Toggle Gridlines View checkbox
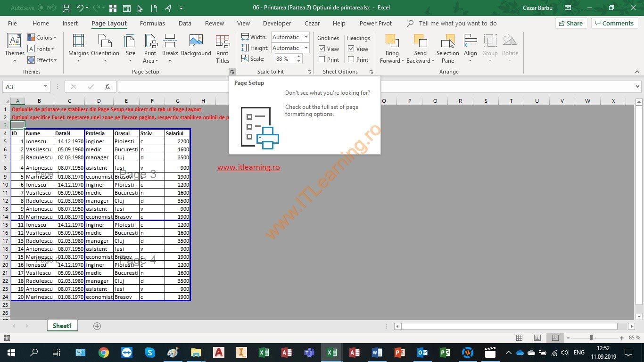The width and height of the screenshot is (644, 362). [322, 49]
